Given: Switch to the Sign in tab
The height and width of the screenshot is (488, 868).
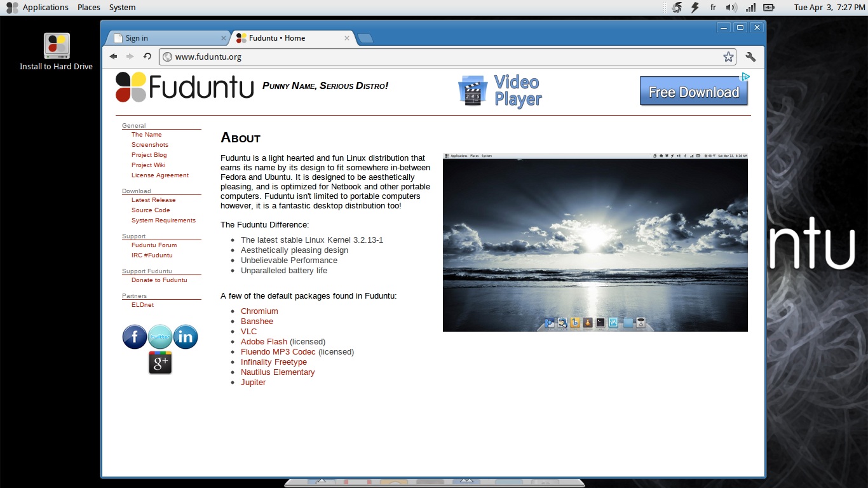Looking at the screenshot, I should pyautogui.click(x=167, y=38).
